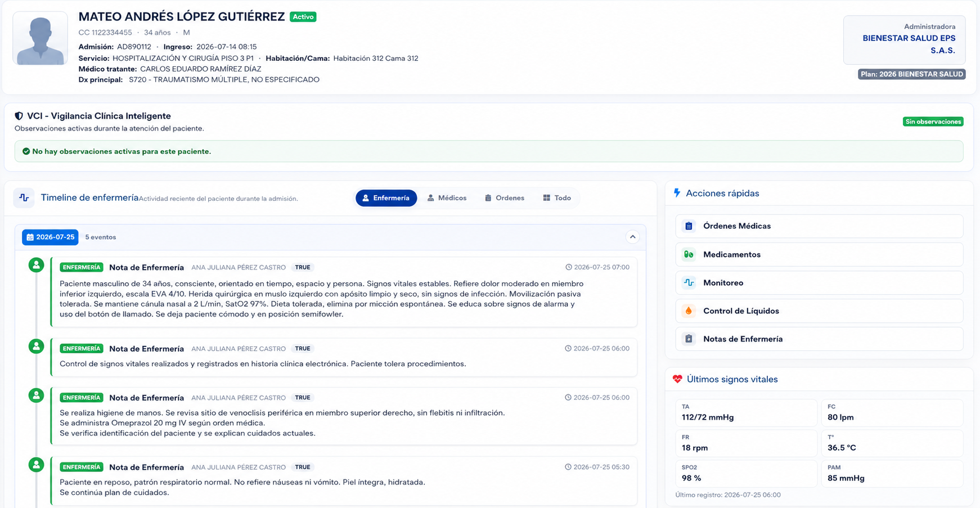980x508 pixels.
Task: Select the Enfermería timeline filter tab
Action: 386,198
